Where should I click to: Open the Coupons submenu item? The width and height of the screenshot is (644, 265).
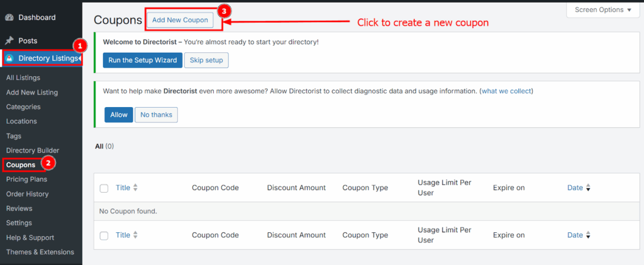[21, 165]
